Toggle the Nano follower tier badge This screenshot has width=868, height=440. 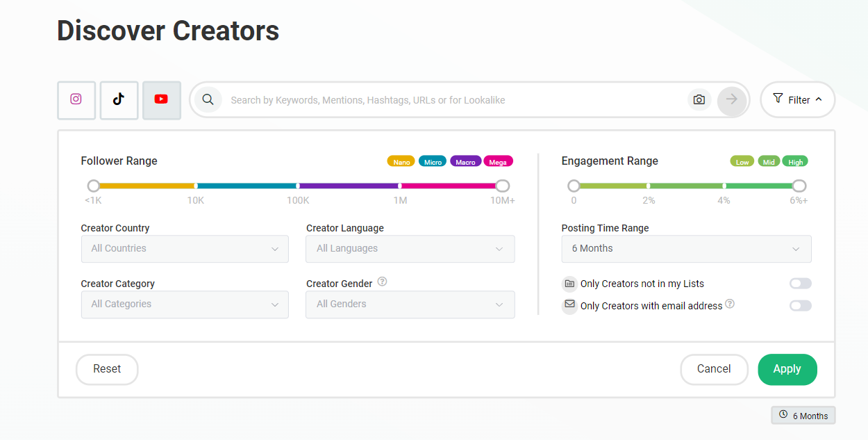[401, 161]
